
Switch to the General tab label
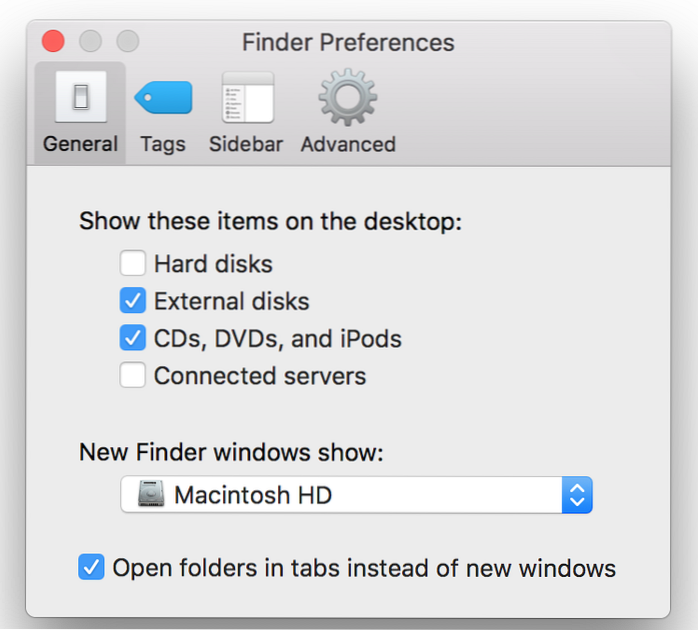(x=80, y=144)
